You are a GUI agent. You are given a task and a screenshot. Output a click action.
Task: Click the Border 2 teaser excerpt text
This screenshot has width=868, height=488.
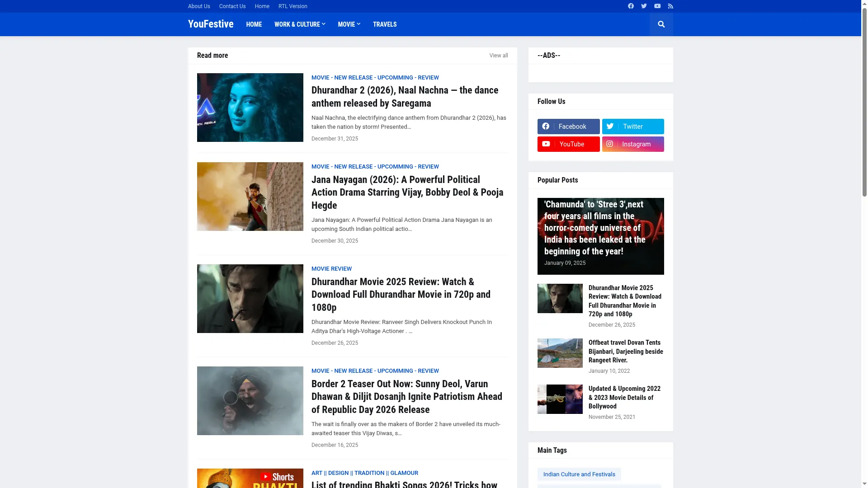pos(406,429)
